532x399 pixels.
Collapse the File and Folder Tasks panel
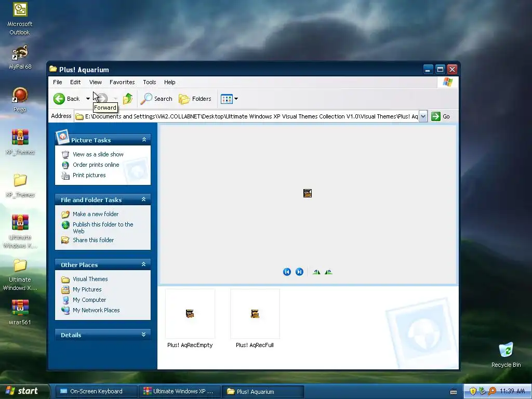(143, 199)
